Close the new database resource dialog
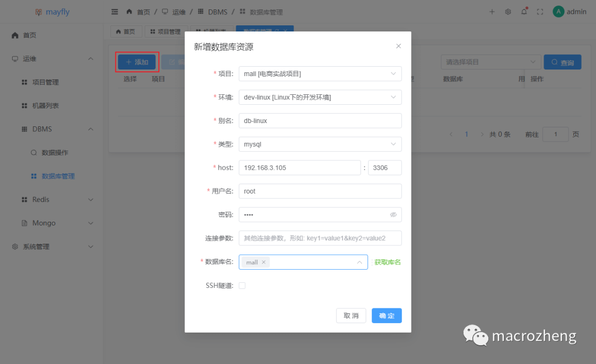The width and height of the screenshot is (596, 364). pyautogui.click(x=398, y=46)
